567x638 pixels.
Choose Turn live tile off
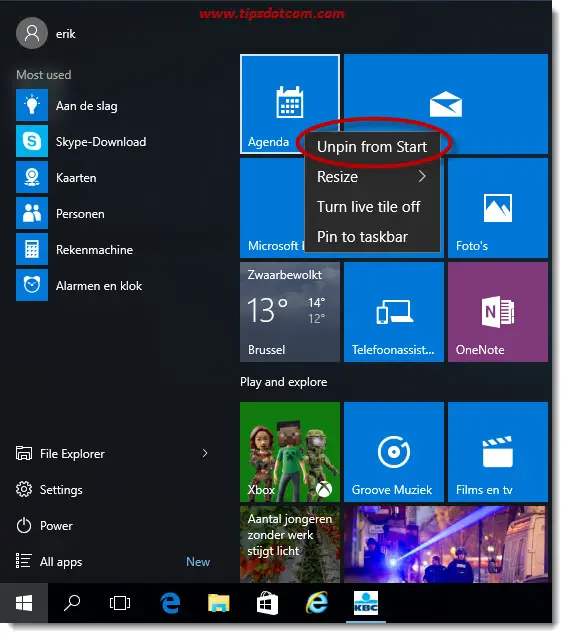pyautogui.click(x=372, y=207)
